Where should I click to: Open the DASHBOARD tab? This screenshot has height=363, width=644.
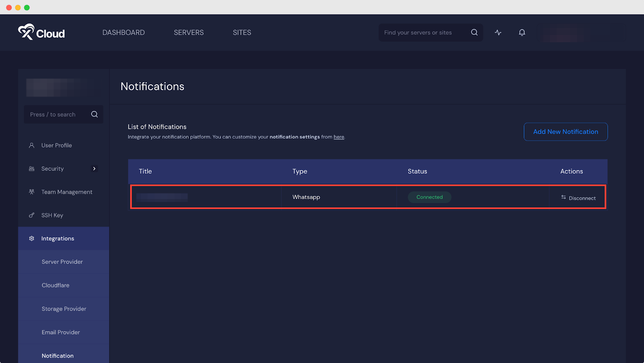124,33
